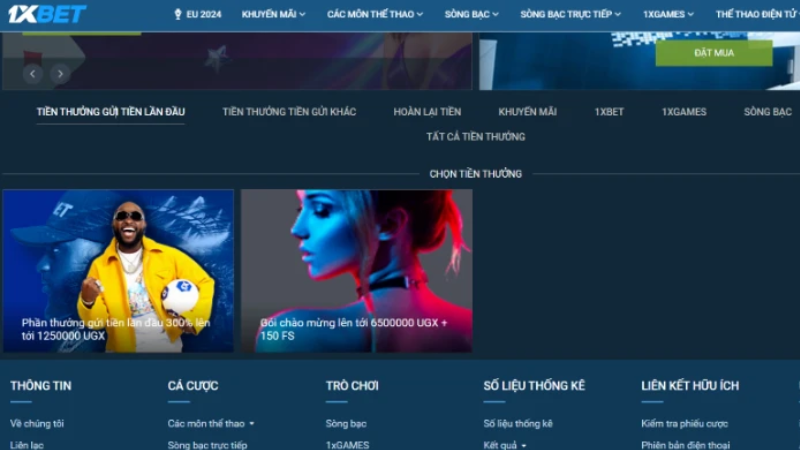Open Kiểm tra phiếu cược link
Viewport: 800px width, 450px height.
(x=685, y=423)
